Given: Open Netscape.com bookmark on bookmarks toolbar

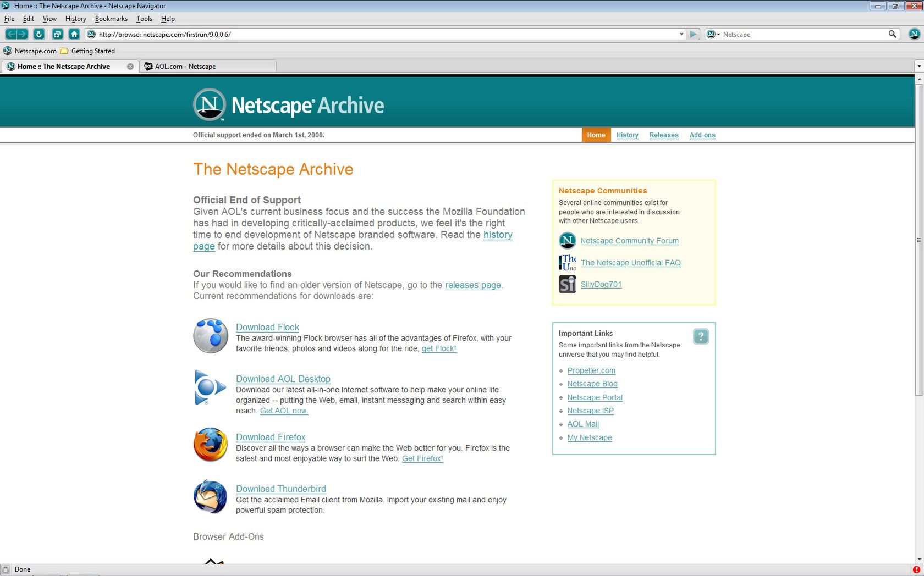Looking at the screenshot, I should point(30,51).
